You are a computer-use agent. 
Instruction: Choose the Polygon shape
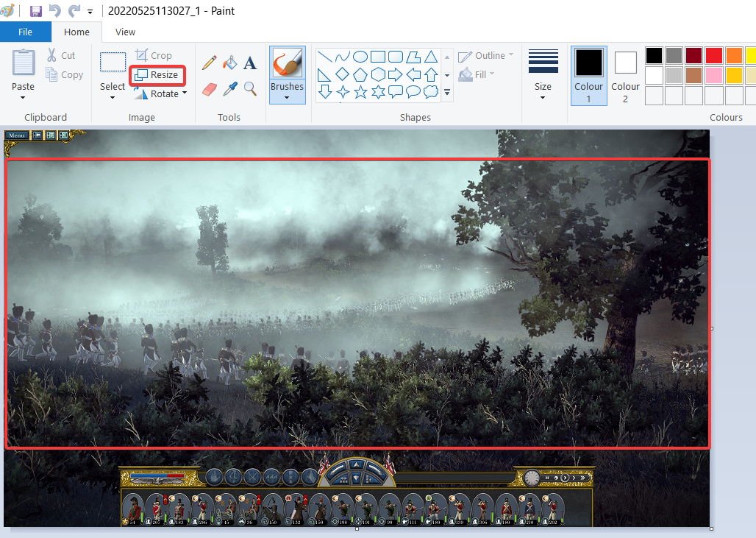click(x=413, y=57)
